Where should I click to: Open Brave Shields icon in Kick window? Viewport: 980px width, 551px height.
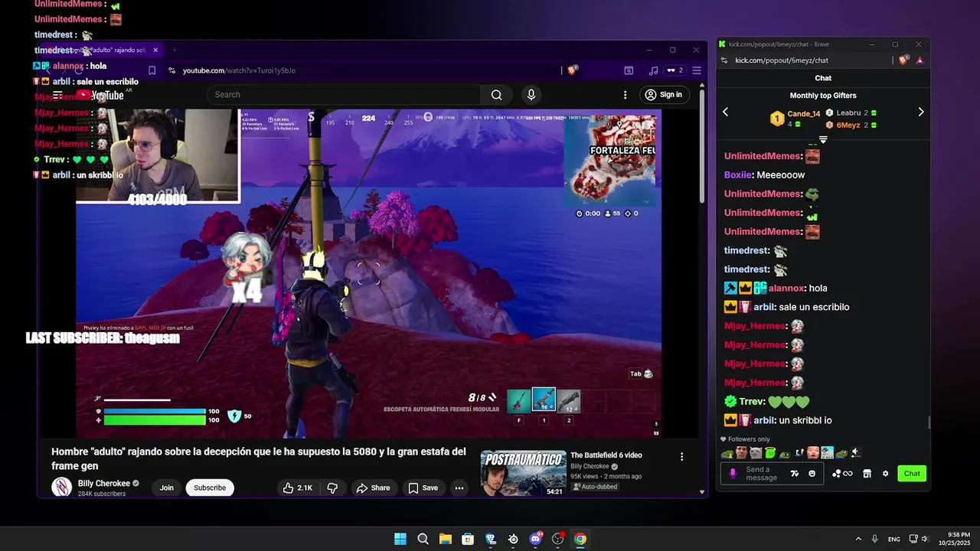click(904, 60)
